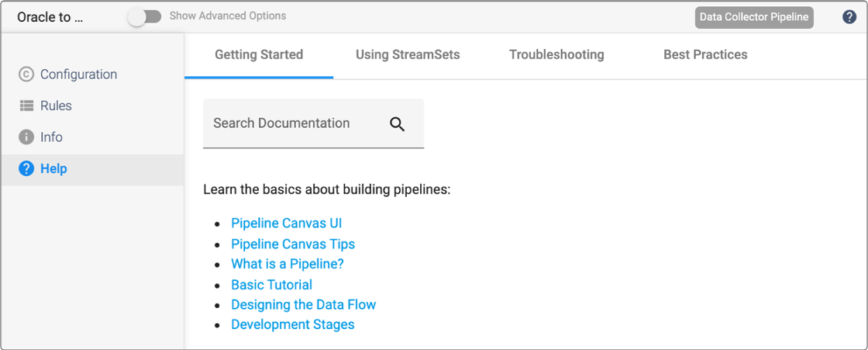Click the Info circle icon
Viewport: 868px width, 350px height.
26,137
